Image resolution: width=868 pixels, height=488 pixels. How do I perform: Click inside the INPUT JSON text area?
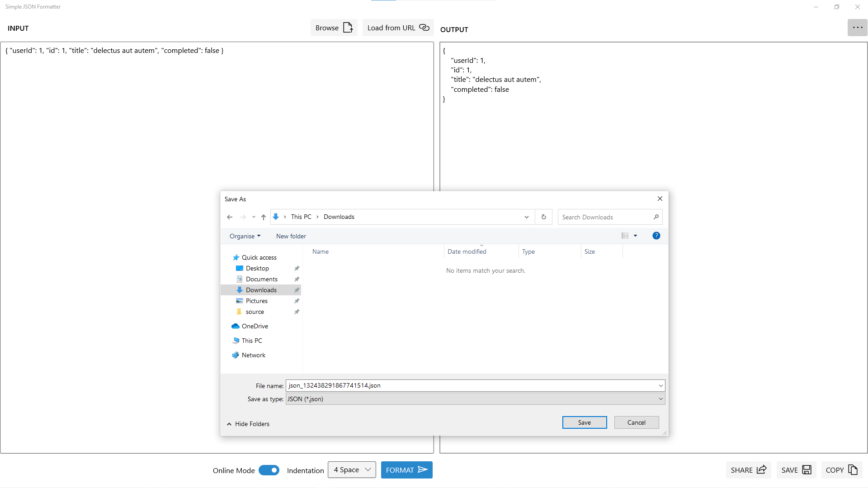point(217,136)
